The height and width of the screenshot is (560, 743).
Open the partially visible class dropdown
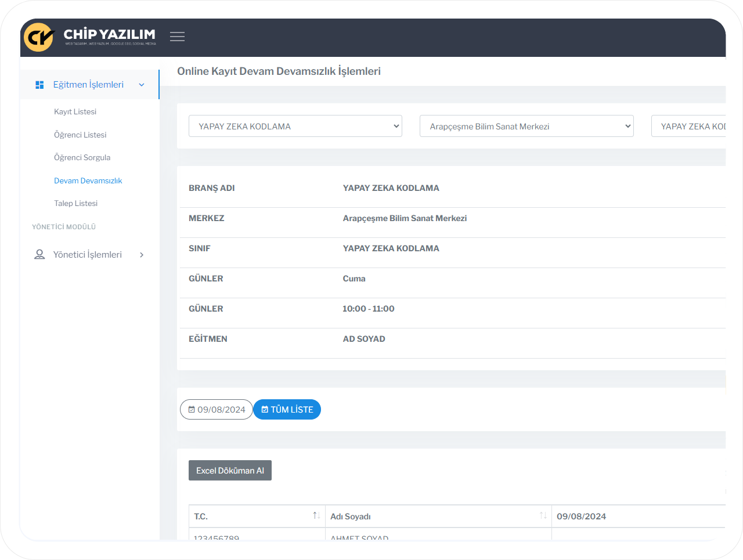688,126
